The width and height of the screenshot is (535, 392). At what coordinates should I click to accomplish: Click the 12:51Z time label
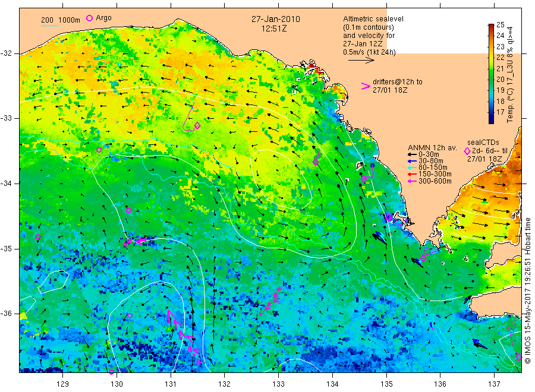pyautogui.click(x=274, y=29)
